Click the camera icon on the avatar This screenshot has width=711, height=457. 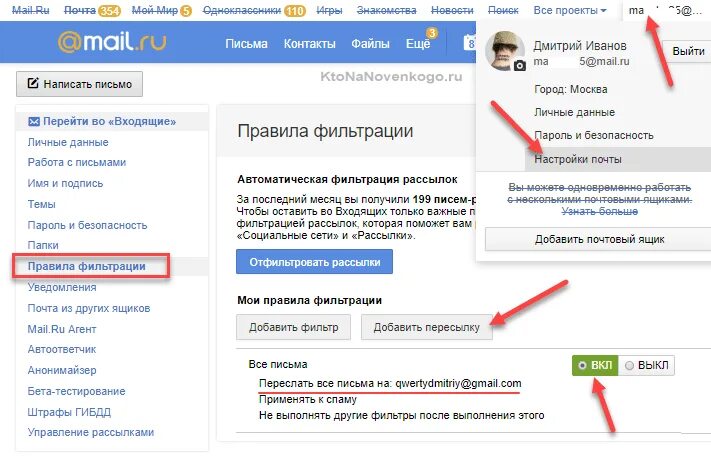point(520,66)
